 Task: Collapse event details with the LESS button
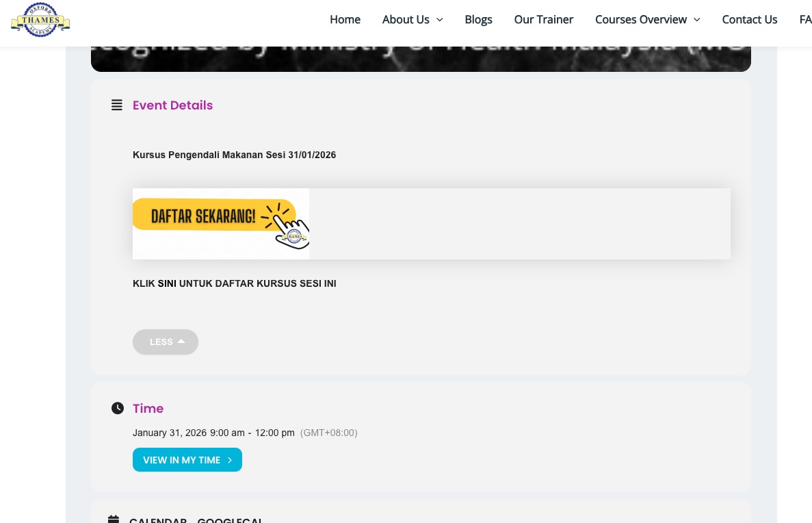(x=166, y=342)
